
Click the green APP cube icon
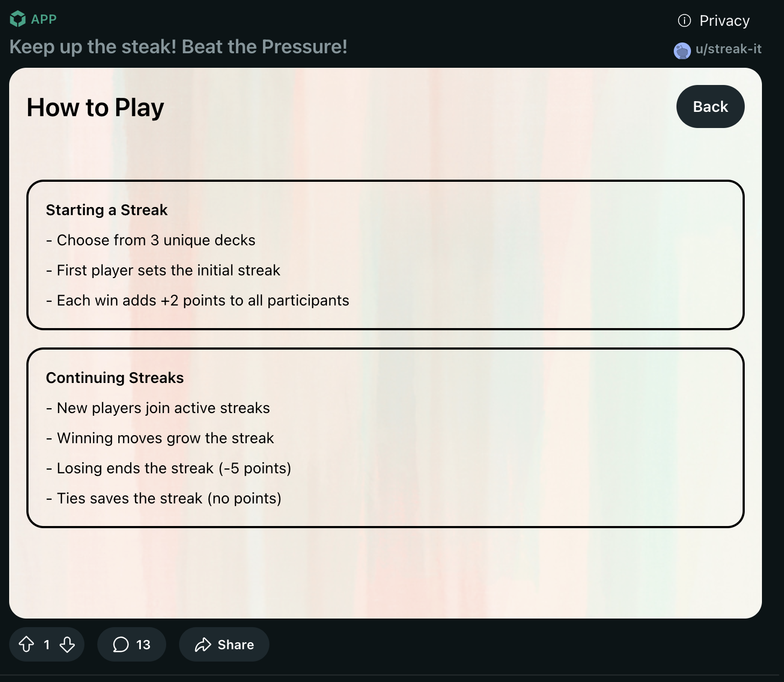18,19
